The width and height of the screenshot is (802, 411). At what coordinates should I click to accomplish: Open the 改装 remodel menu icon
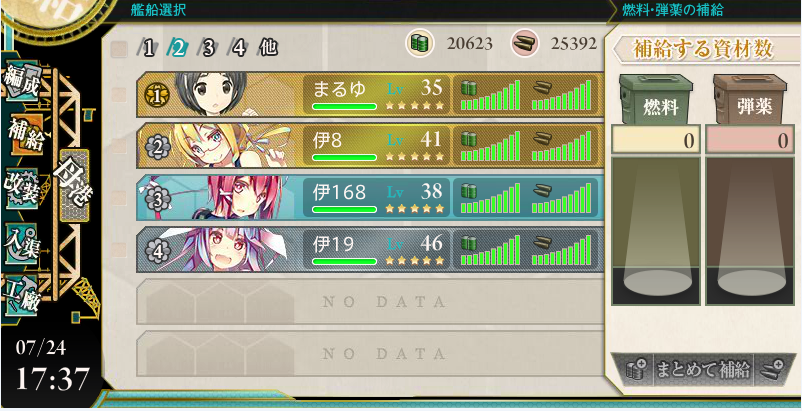point(22,188)
